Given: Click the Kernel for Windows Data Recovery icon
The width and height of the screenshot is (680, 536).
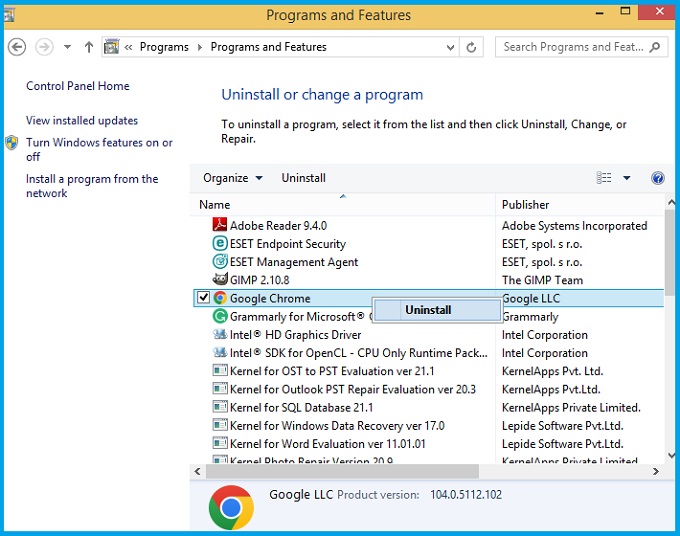Looking at the screenshot, I should coord(220,425).
